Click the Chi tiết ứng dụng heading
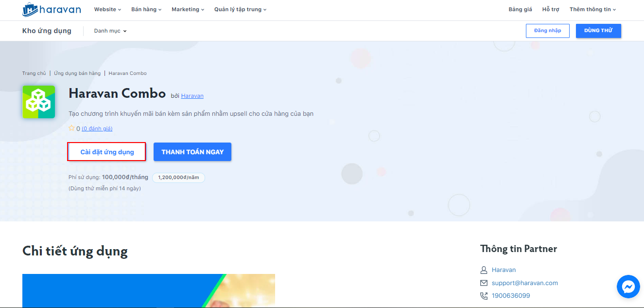 pos(75,251)
